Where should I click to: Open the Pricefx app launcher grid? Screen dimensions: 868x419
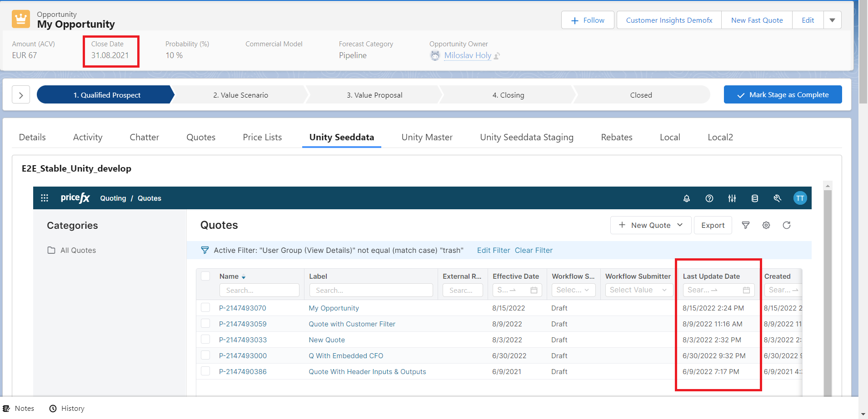45,198
